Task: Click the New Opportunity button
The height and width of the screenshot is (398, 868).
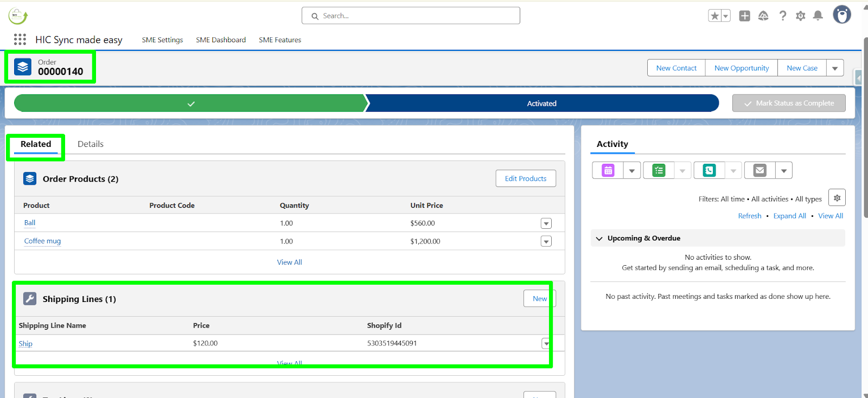Action: (742, 68)
